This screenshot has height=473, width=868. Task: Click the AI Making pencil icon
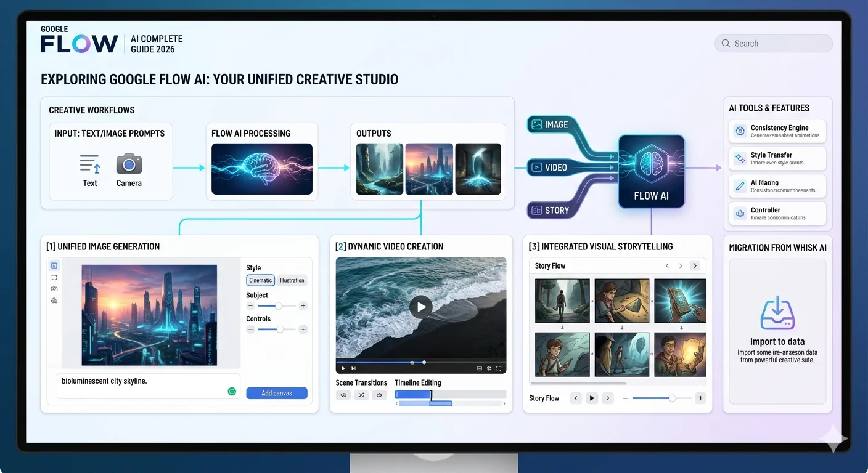(740, 186)
